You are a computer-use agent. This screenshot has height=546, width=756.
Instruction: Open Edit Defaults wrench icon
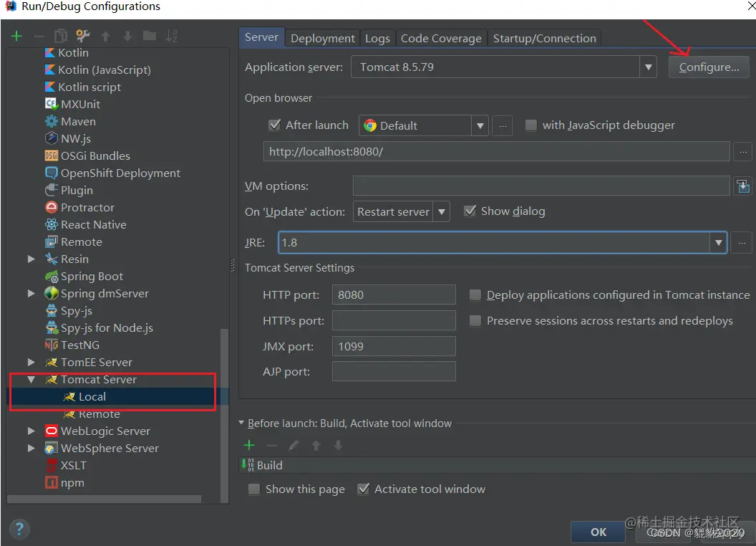(x=83, y=36)
